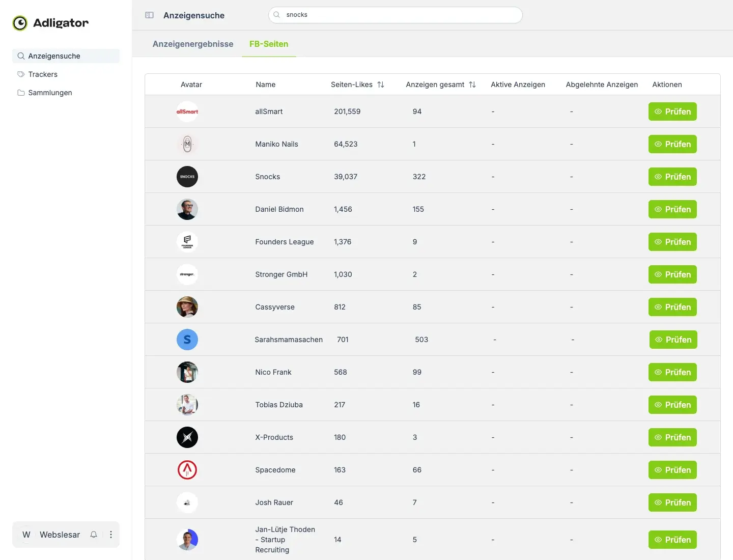733x560 pixels.
Task: Click Prüfen for Nico Frank
Action: pyautogui.click(x=672, y=372)
